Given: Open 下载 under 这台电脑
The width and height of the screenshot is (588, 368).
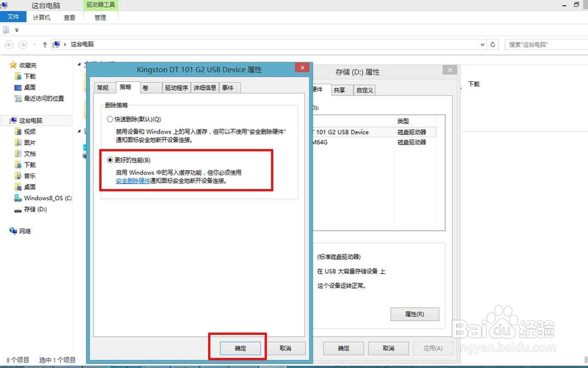Looking at the screenshot, I should point(29,165).
